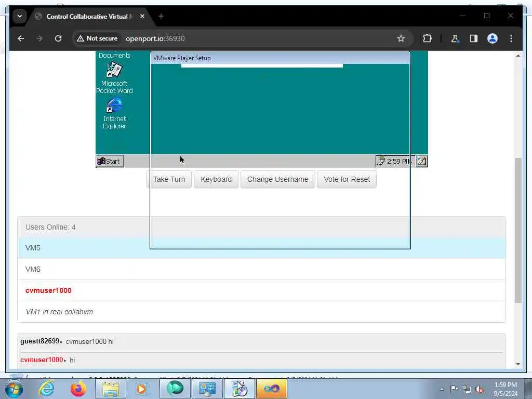Click the browser forward arrow
The image size is (532, 399).
(39, 38)
